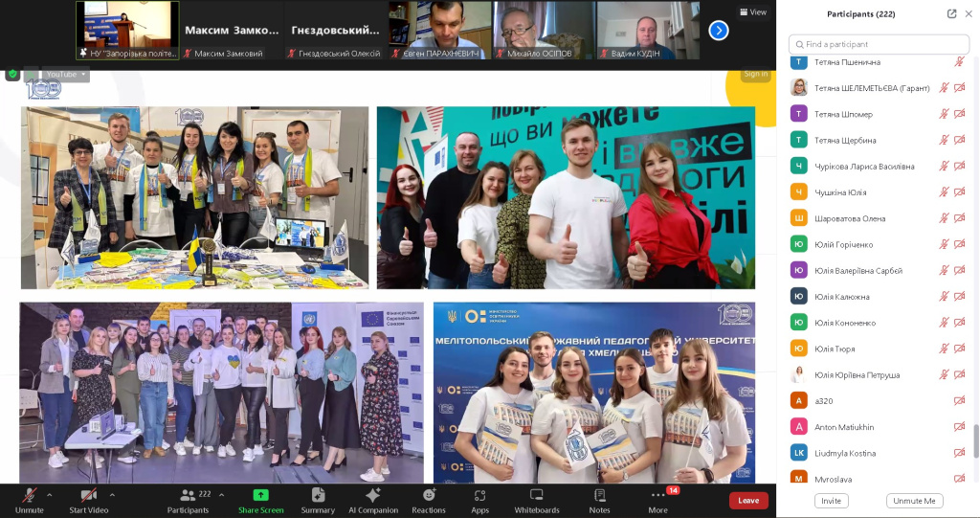
Task: Select participant Liudmyla Kostina
Action: (879, 453)
